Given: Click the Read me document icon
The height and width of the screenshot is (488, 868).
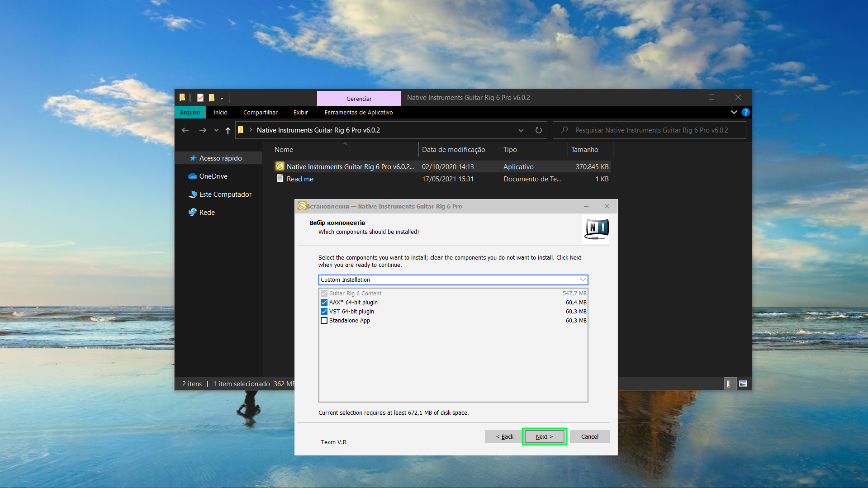Looking at the screenshot, I should [x=280, y=179].
